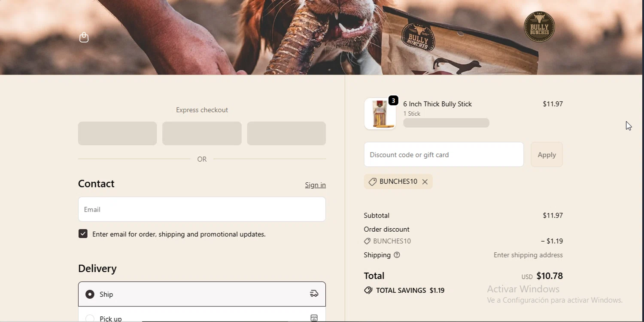This screenshot has width=644, height=322.
Task: Click the 1 Stick variant text
Action: tap(412, 113)
